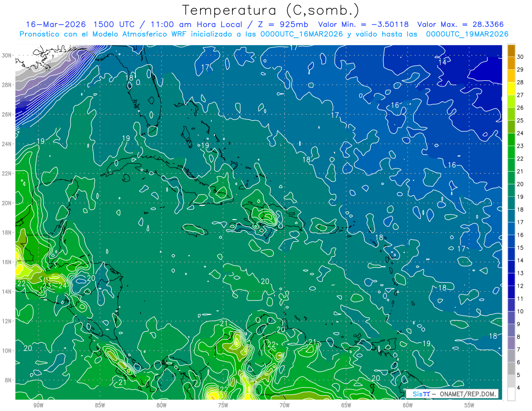
Task: Click the "Valor Min. = -3.50118" value
Action: [x=364, y=24]
